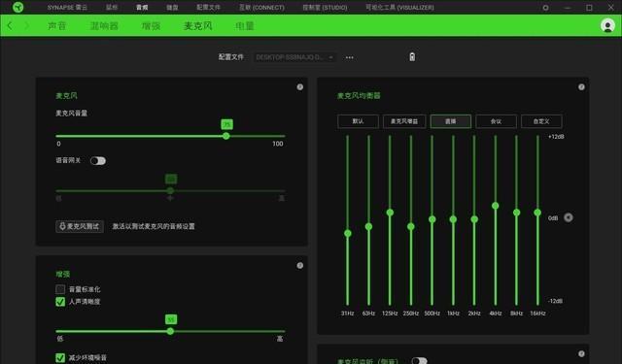Click the 1kHz equalizer slider handle
Image resolution: width=622 pixels, height=364 pixels.
point(453,219)
